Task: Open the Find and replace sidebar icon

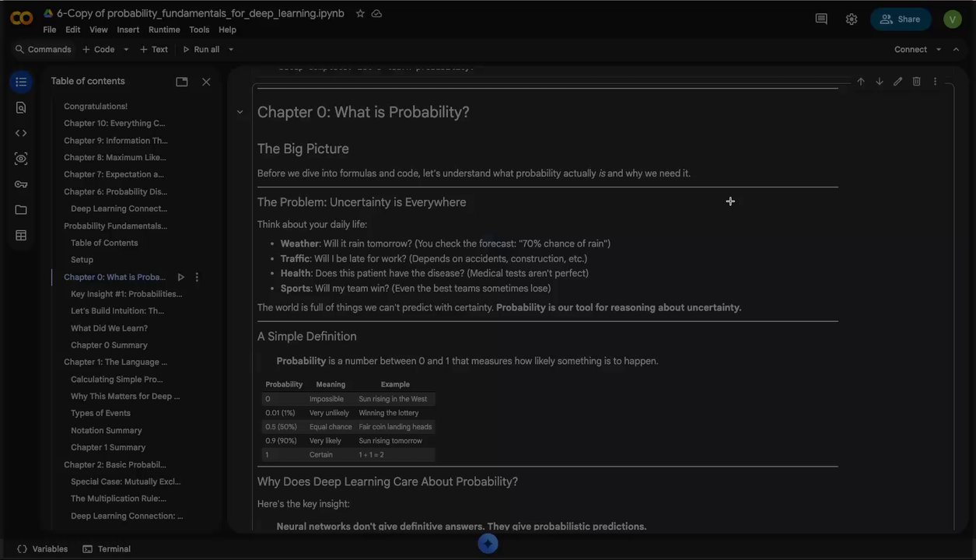Action: [x=21, y=107]
